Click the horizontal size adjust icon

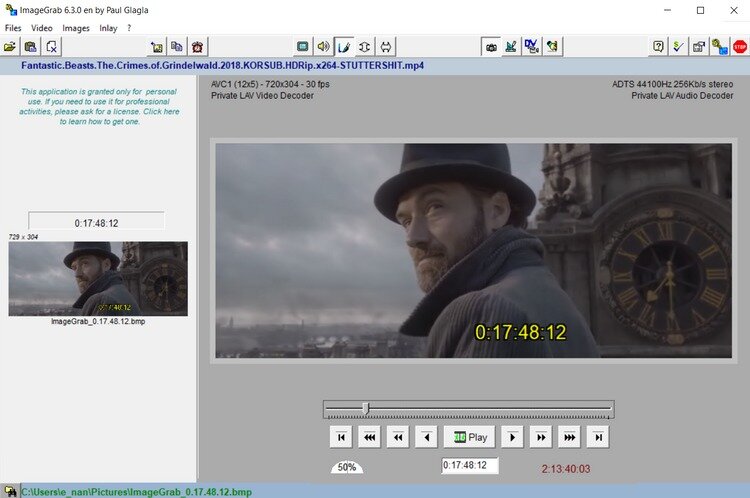tap(386, 47)
